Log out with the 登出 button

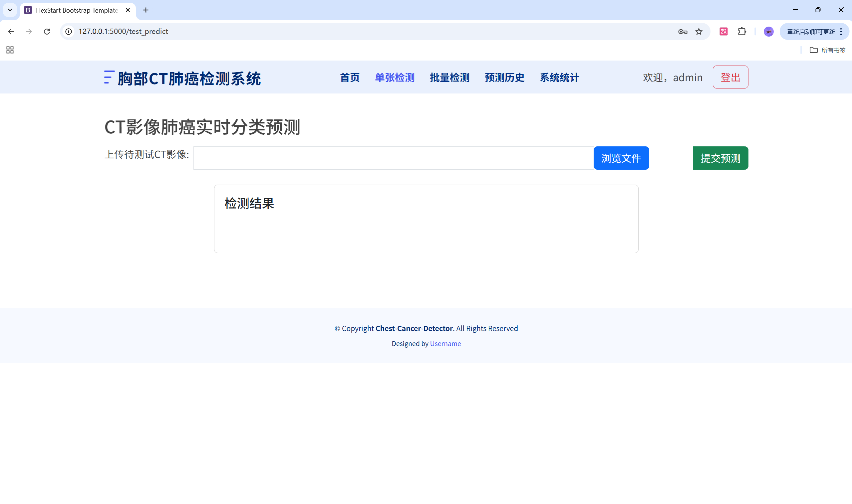730,78
